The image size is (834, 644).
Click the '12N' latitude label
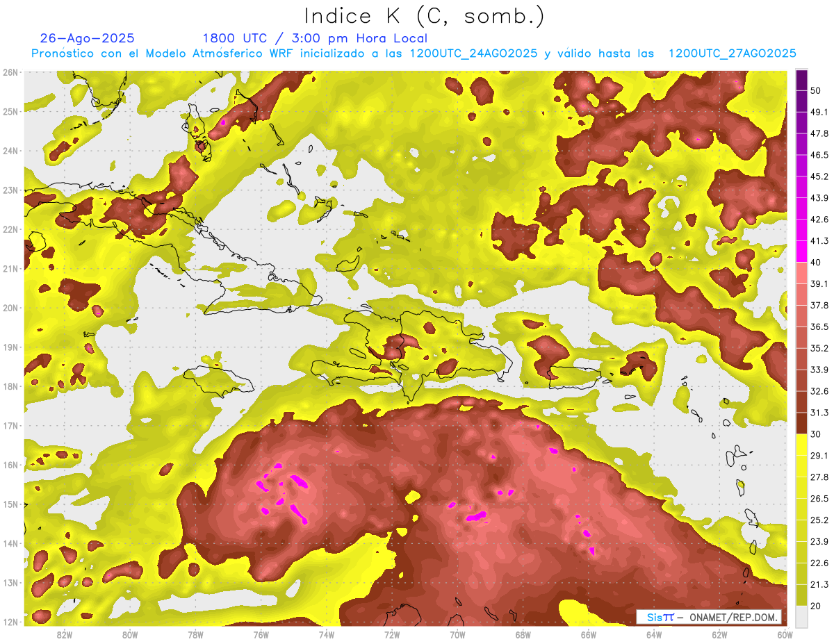(x=10, y=622)
